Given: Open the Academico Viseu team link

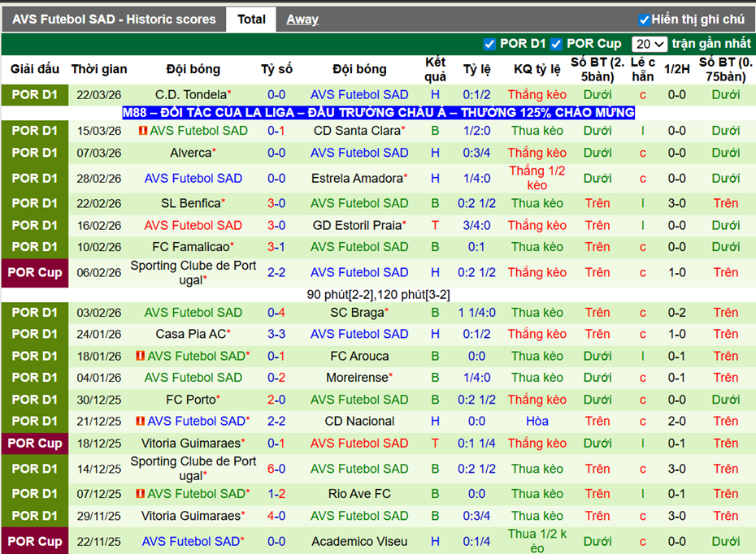Looking at the screenshot, I should tap(359, 542).
